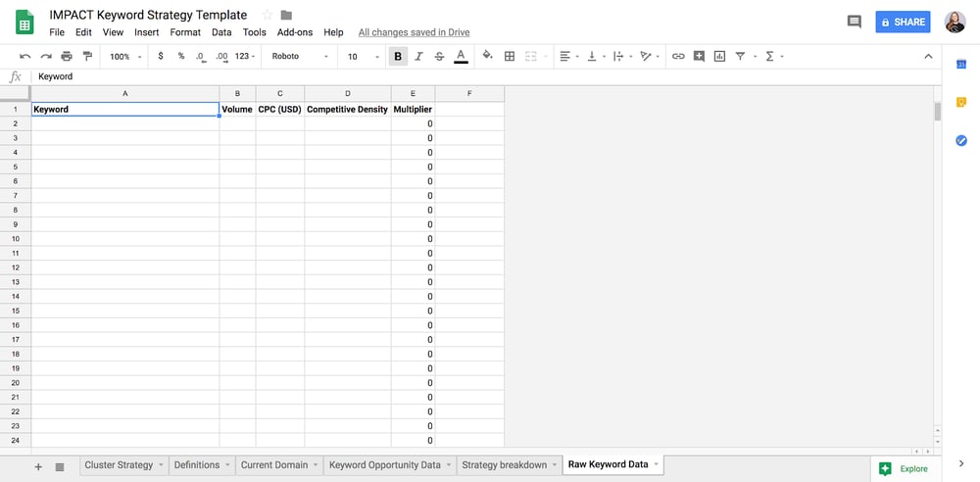Open the comments history icon

(854, 22)
